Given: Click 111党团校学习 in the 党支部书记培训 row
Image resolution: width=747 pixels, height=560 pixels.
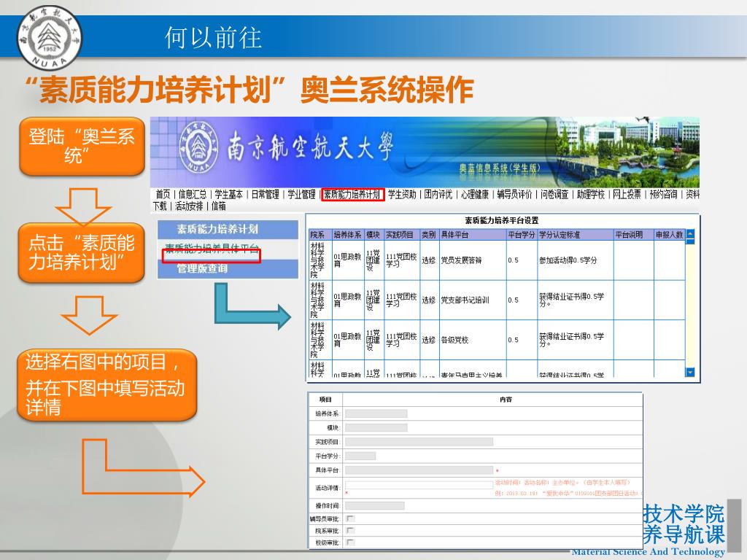Looking at the screenshot, I should [402, 300].
